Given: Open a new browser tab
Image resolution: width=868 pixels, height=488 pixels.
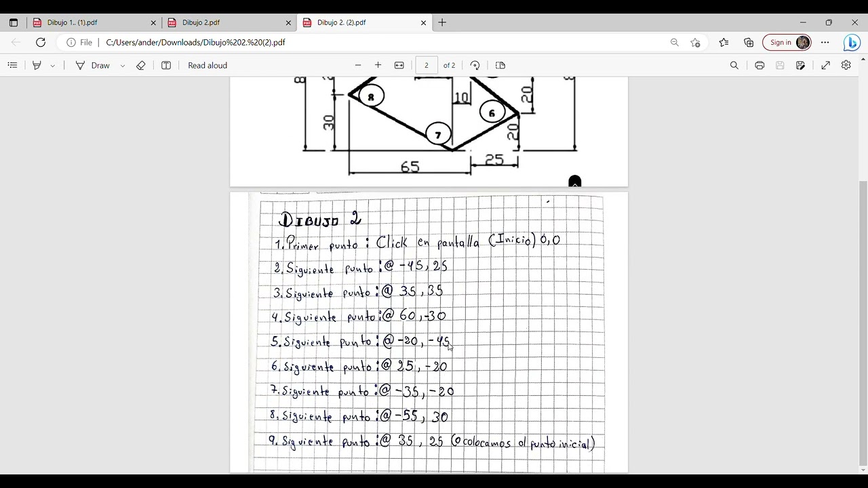Looking at the screenshot, I should click(x=442, y=22).
